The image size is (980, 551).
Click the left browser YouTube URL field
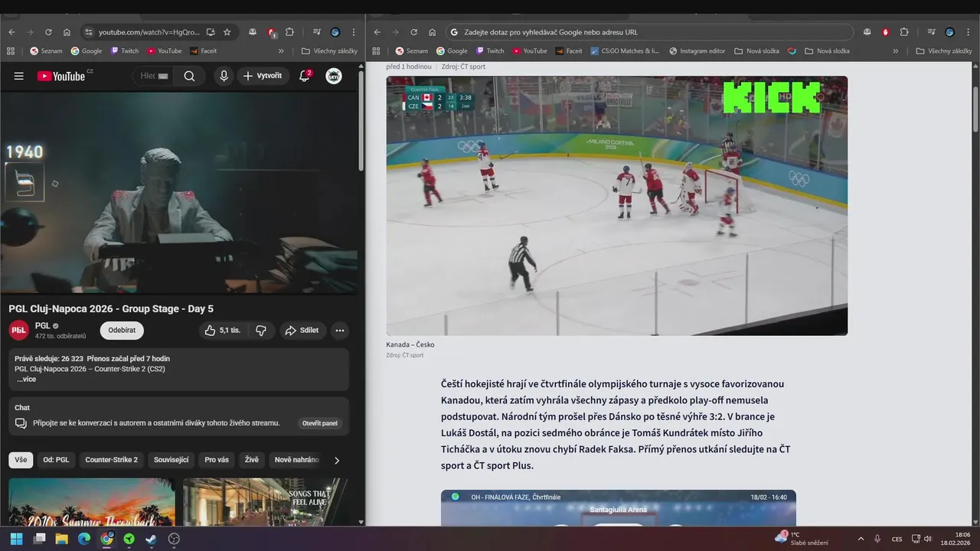tap(149, 32)
